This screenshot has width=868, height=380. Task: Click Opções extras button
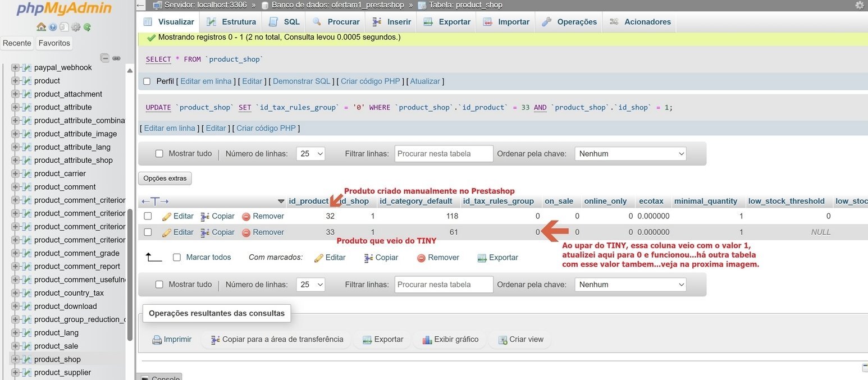point(165,178)
